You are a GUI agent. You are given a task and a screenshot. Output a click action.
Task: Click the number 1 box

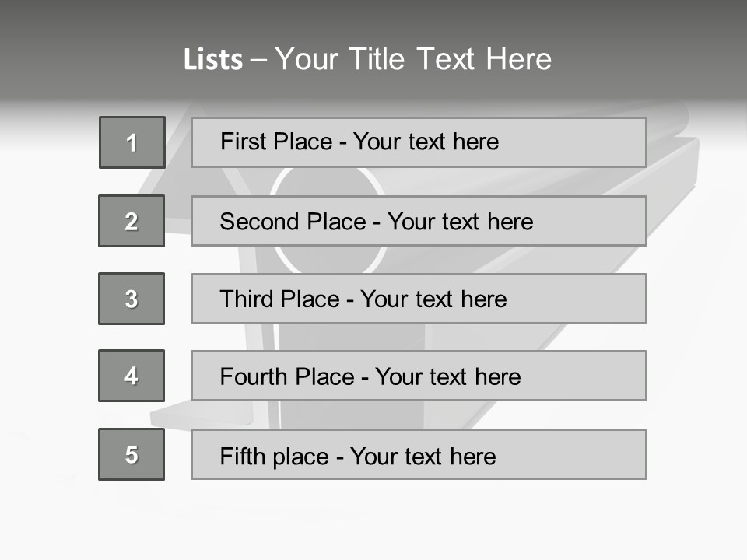[x=132, y=142]
